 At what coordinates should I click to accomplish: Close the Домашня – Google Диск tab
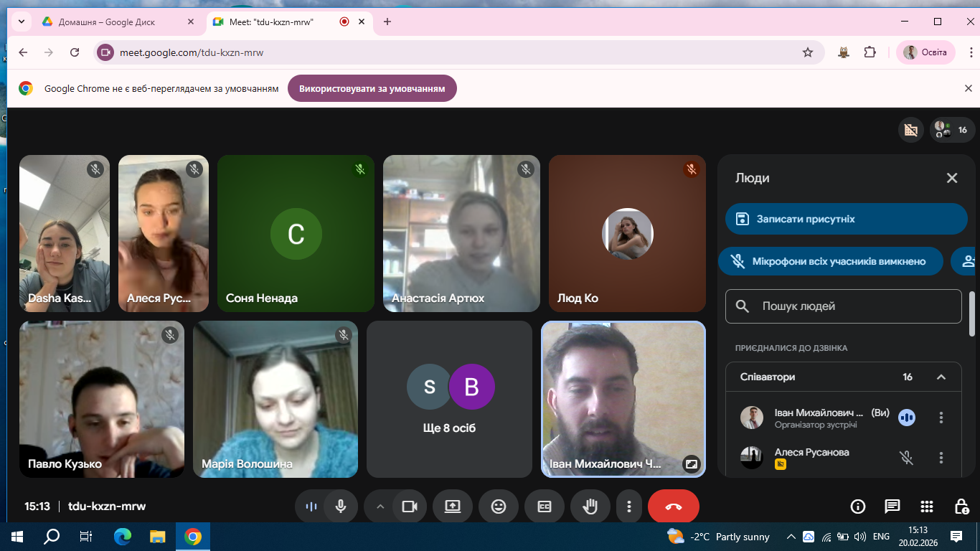[191, 22]
